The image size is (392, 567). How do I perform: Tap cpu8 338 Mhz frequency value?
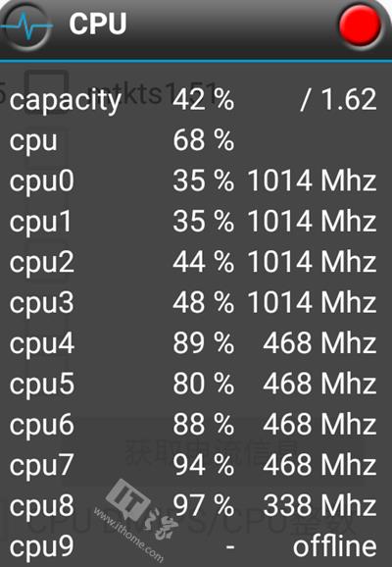coord(319,505)
